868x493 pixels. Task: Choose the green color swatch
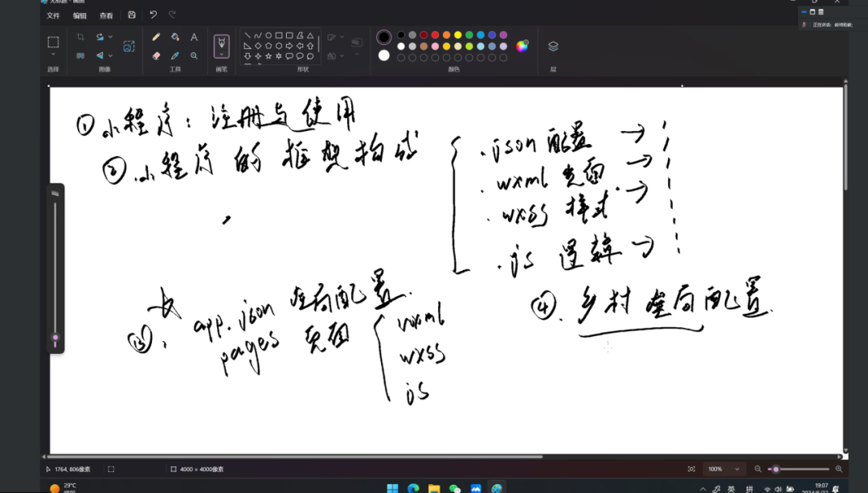point(469,35)
